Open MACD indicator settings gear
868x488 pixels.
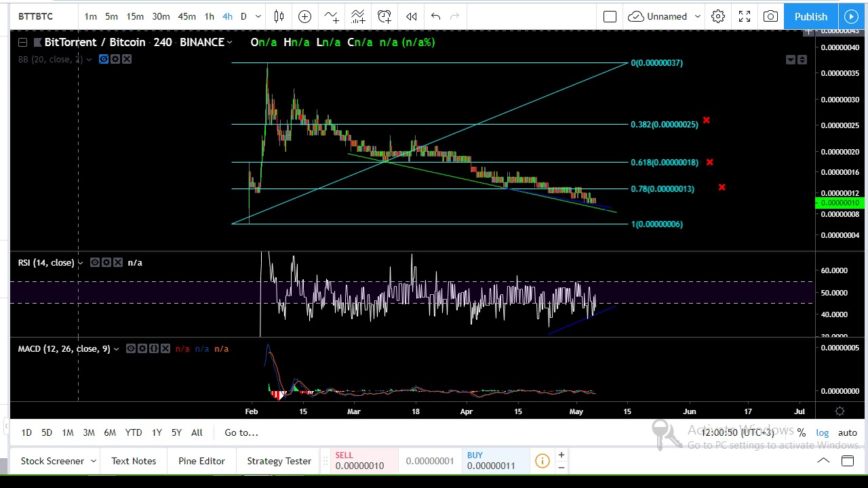pyautogui.click(x=142, y=348)
